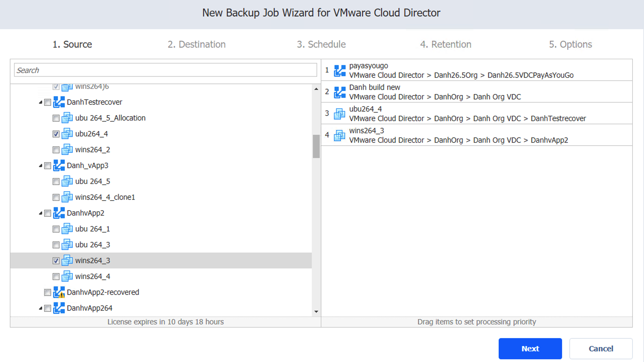This screenshot has height=362, width=644.
Task: Click the Danh_vApp3 vApp icon
Action: click(59, 165)
